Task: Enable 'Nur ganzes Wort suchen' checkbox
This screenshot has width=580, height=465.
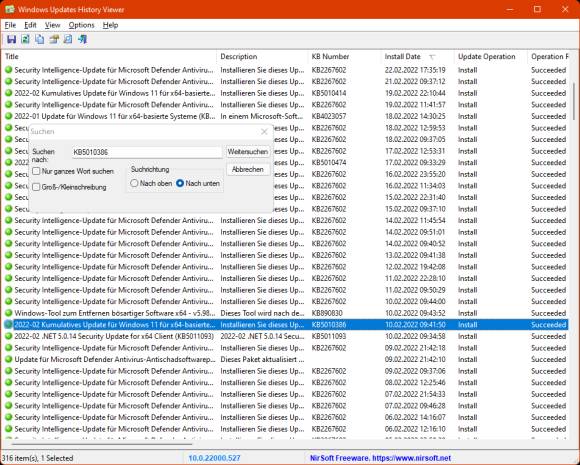Action: (x=36, y=171)
